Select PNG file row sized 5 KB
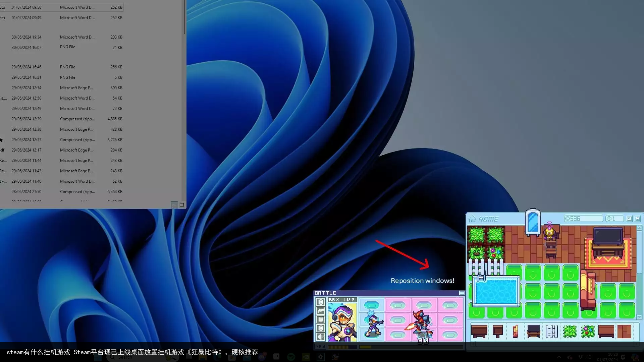The height and width of the screenshot is (362, 644). (x=62, y=77)
